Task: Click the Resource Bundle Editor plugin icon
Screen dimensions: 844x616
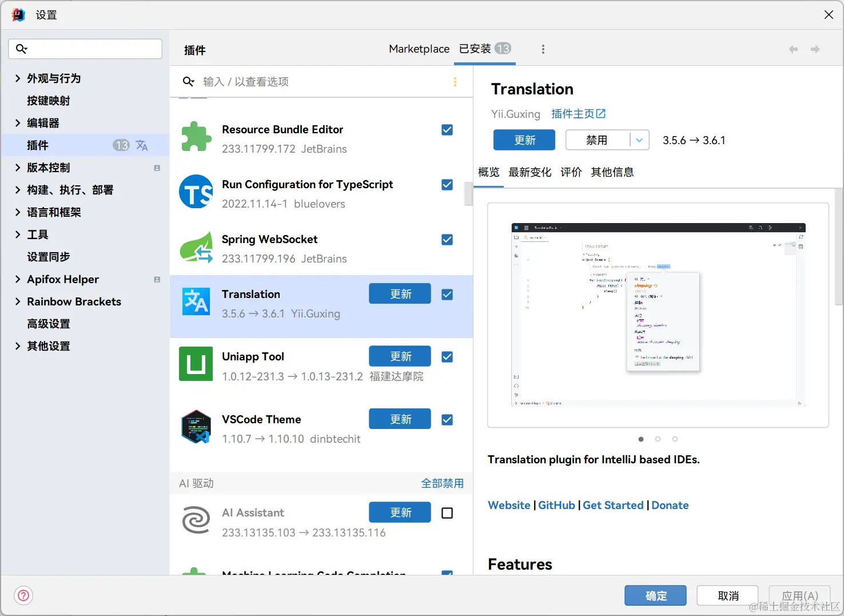Action: 196,137
